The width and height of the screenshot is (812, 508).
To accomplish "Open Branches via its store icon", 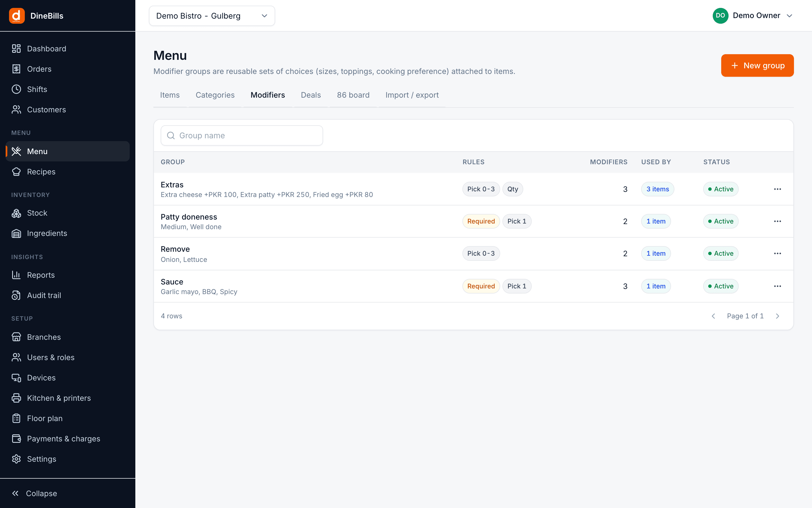I will (x=16, y=337).
